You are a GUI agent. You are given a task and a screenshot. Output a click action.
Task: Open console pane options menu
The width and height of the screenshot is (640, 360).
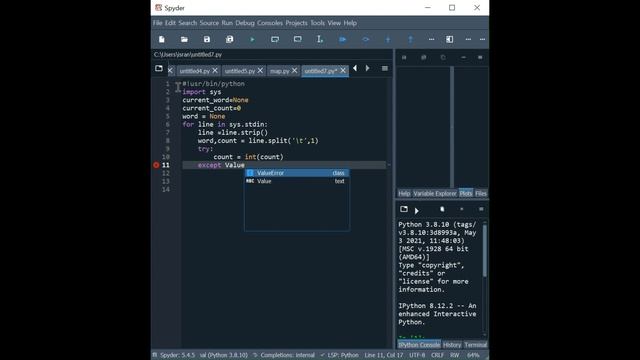(x=481, y=209)
